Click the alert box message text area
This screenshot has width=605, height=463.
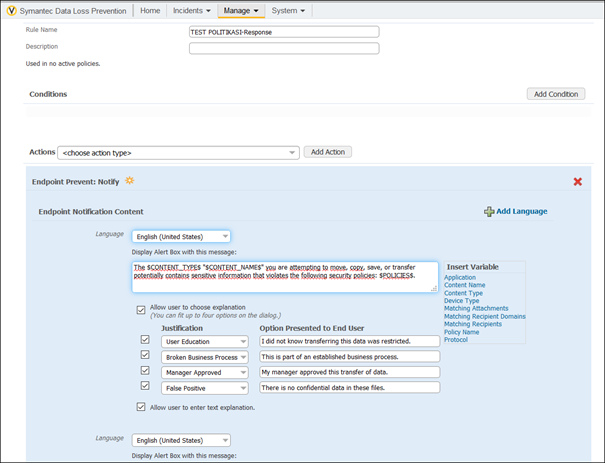click(x=285, y=277)
